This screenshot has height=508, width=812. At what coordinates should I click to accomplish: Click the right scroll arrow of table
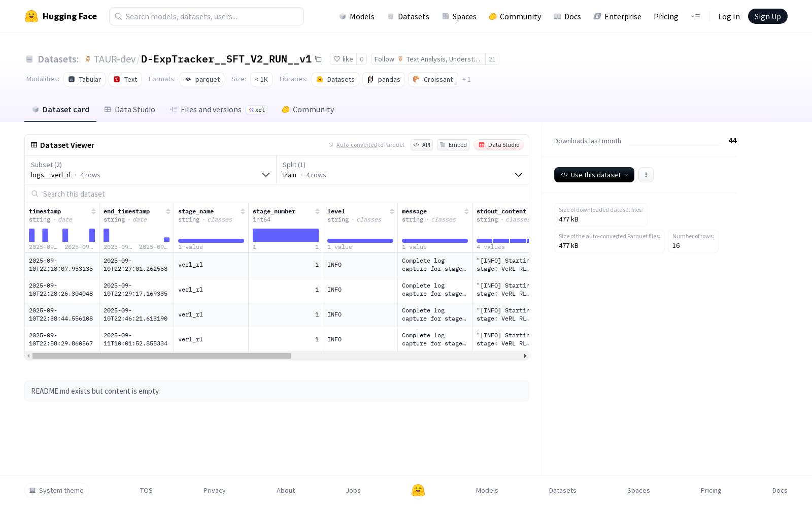(525, 356)
